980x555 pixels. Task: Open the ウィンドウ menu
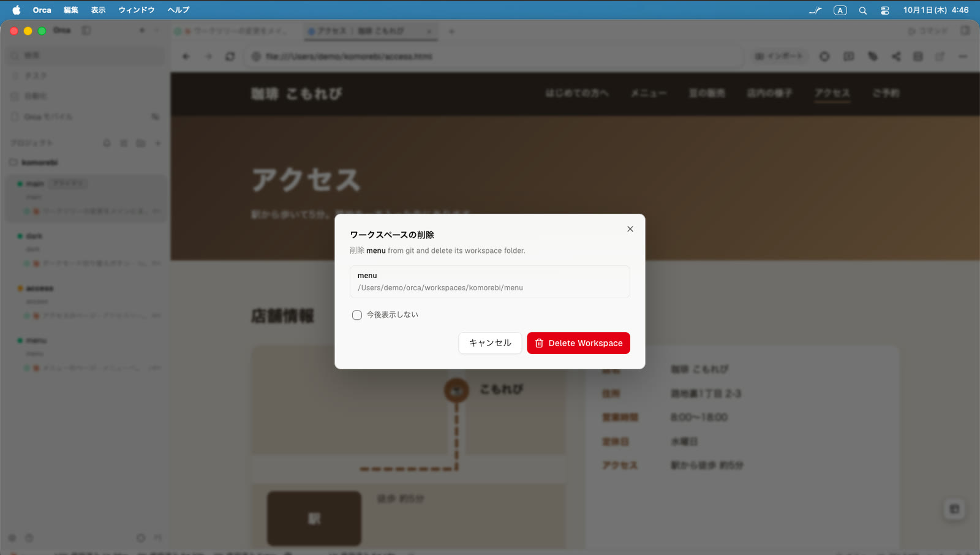coord(137,10)
